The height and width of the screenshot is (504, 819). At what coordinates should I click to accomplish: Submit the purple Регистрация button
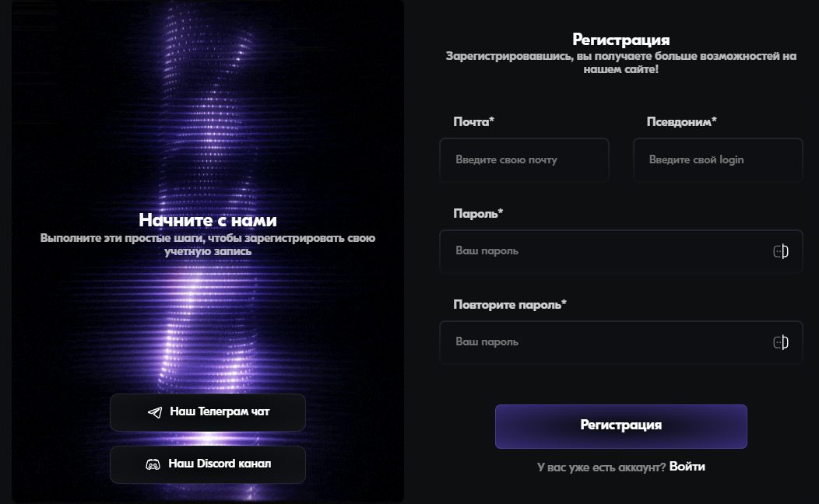621,426
